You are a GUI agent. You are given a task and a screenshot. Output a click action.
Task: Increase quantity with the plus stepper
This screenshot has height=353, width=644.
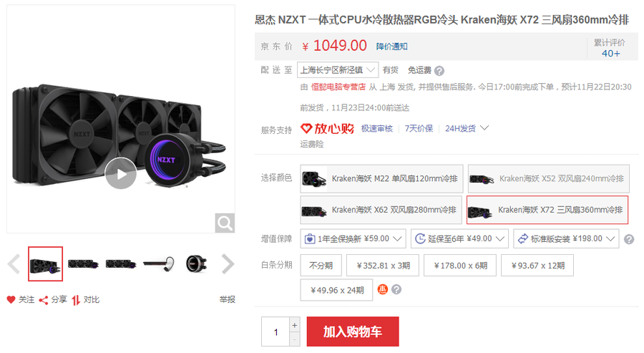(295, 325)
